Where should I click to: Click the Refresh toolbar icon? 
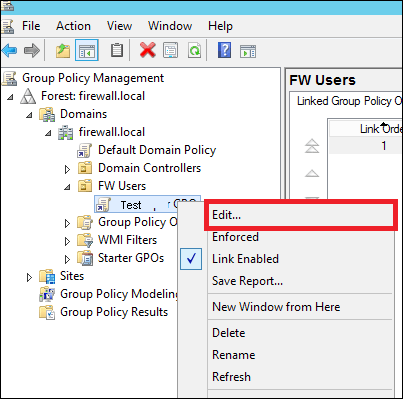pyautogui.click(x=194, y=50)
